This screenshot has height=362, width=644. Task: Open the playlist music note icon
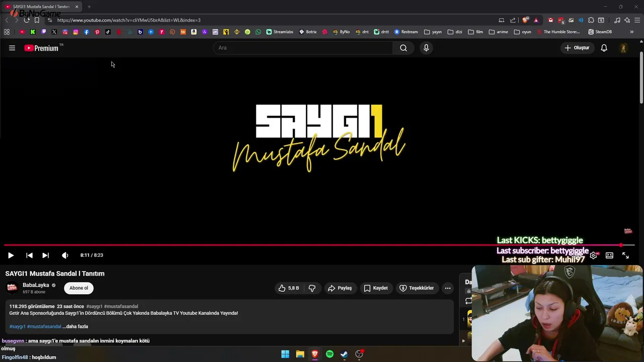coord(617,20)
